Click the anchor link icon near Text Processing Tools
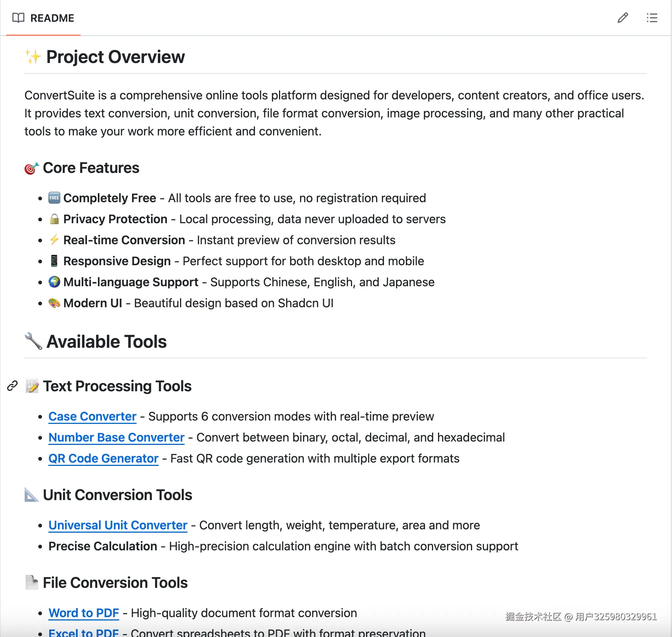672x637 pixels. coord(12,386)
